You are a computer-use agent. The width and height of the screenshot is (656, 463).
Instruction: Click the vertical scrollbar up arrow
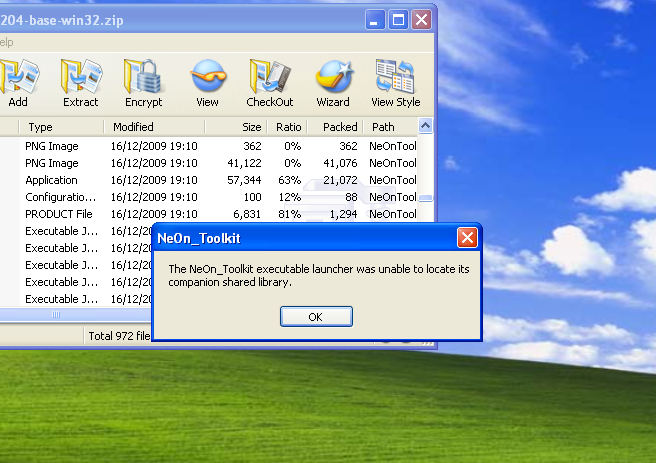425,125
